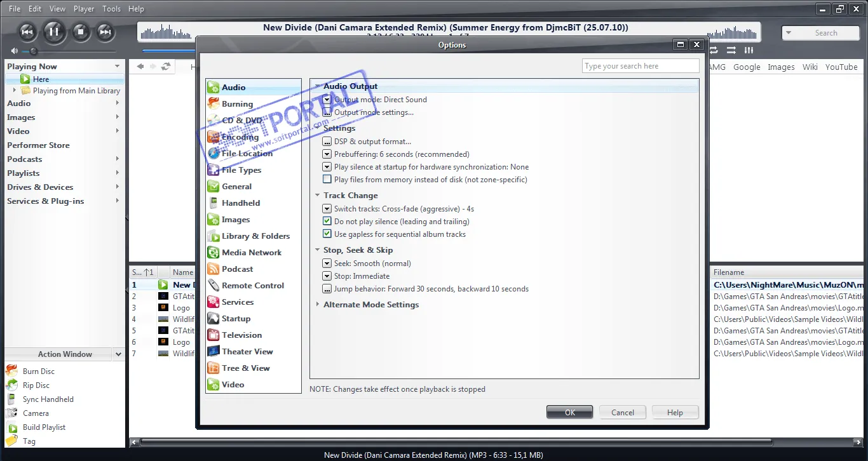Select the General options category

253,187
